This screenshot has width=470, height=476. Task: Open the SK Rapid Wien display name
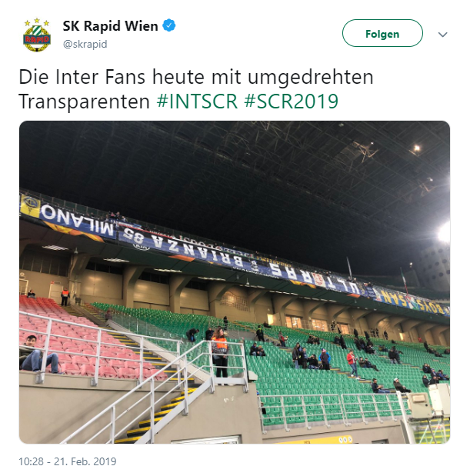click(110, 26)
